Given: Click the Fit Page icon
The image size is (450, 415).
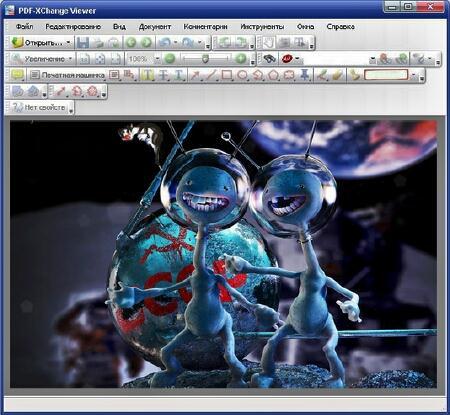Looking at the screenshot, I should click(x=100, y=59).
